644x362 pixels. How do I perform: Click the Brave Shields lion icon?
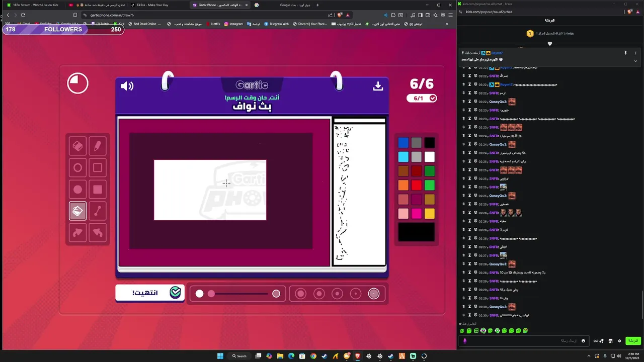(340, 15)
